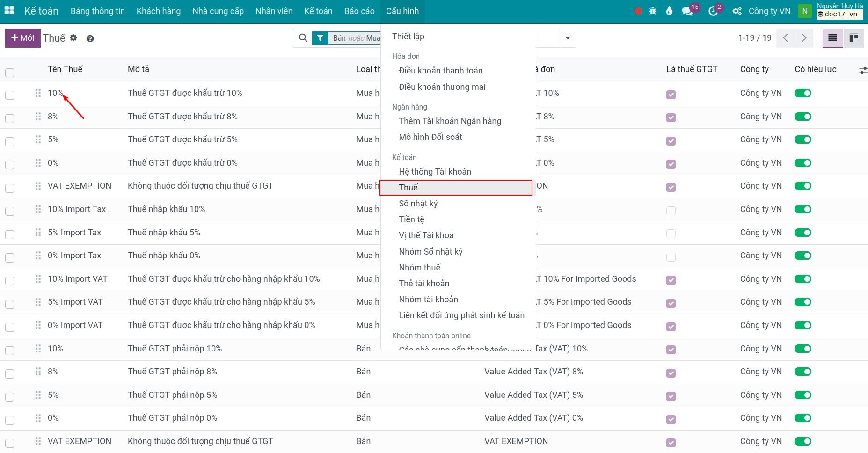Open the chat messages icon

(x=687, y=11)
